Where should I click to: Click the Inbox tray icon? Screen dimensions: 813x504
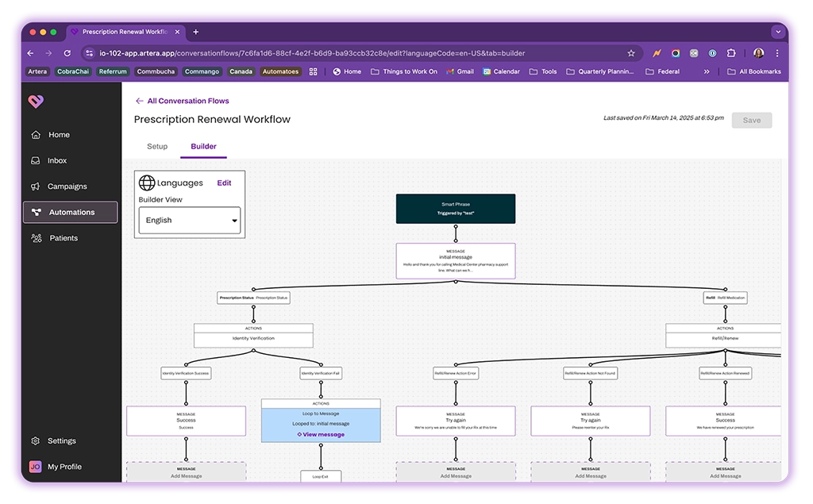tap(35, 161)
